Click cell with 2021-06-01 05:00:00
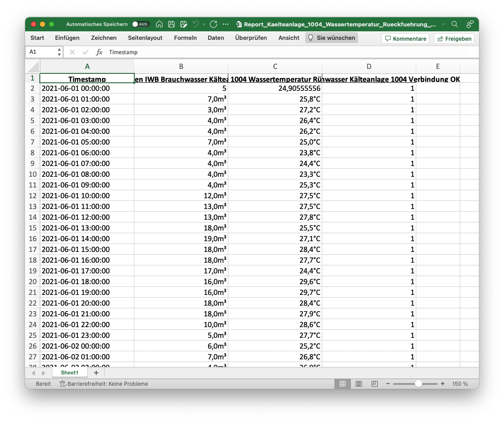The height and width of the screenshot is (422, 504). (x=87, y=142)
